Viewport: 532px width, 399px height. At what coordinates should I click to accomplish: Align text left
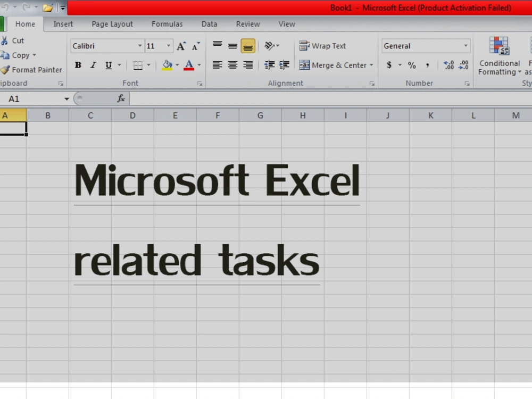[217, 65]
